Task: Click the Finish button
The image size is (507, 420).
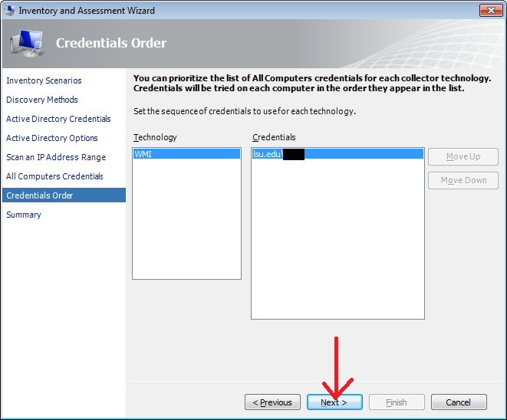Action: (397, 402)
